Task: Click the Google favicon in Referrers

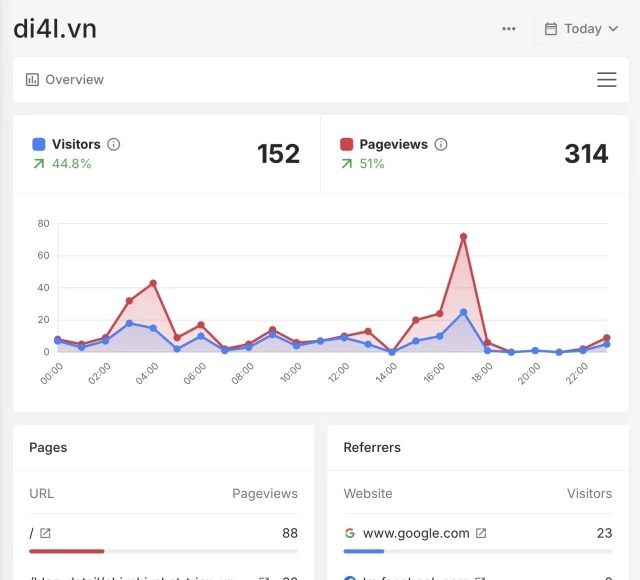Action: click(350, 533)
